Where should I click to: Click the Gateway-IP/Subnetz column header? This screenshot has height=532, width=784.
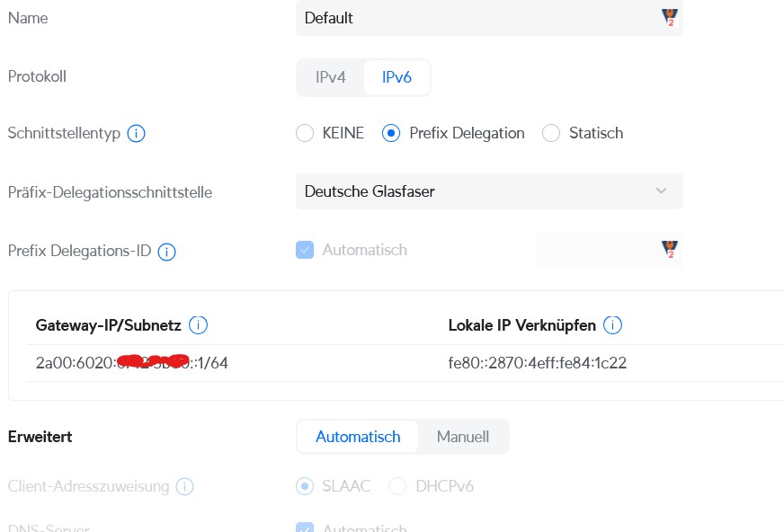pyautogui.click(x=108, y=325)
